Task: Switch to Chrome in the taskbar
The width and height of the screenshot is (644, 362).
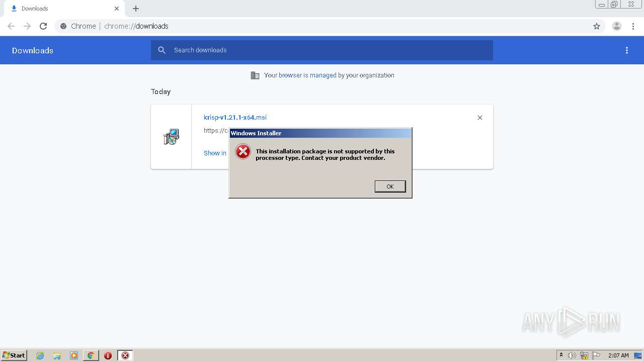Action: tap(91, 355)
